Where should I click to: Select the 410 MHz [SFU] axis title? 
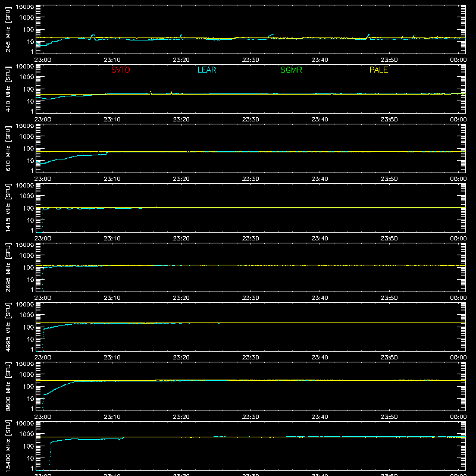8,89
